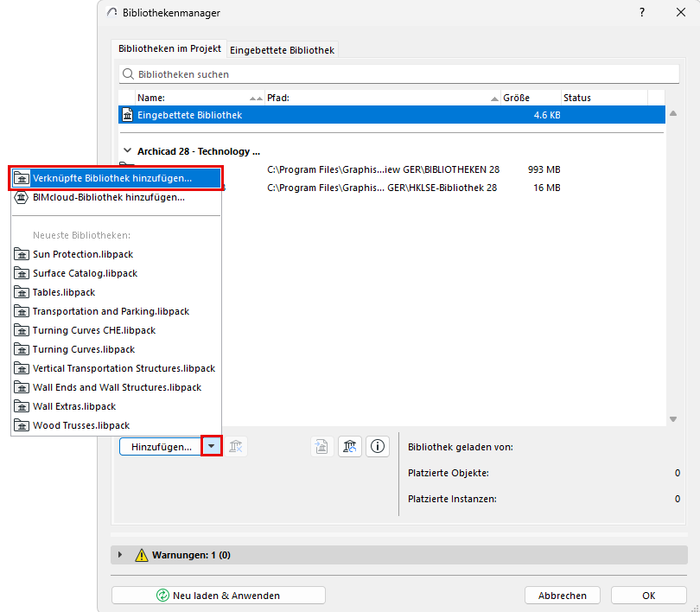Click the Name column sort arrows
This screenshot has height=612, width=700.
point(256,99)
